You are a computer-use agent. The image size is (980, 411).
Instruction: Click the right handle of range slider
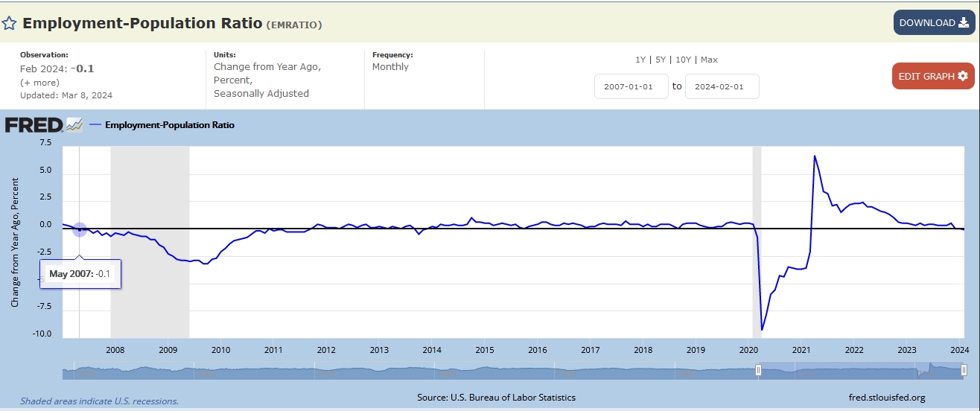click(x=964, y=369)
